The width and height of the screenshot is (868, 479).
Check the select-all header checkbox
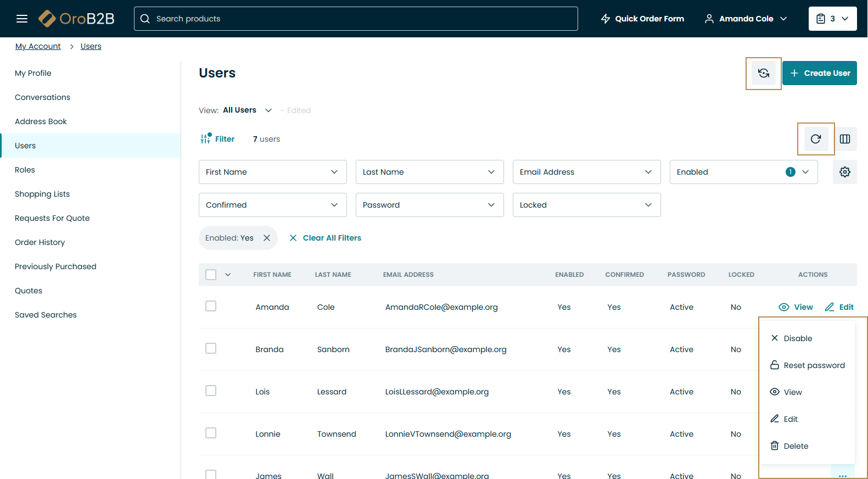[x=211, y=275]
